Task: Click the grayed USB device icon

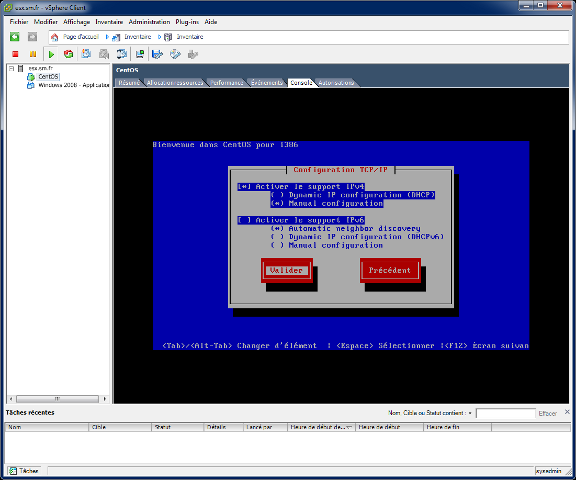Action: 193,54
